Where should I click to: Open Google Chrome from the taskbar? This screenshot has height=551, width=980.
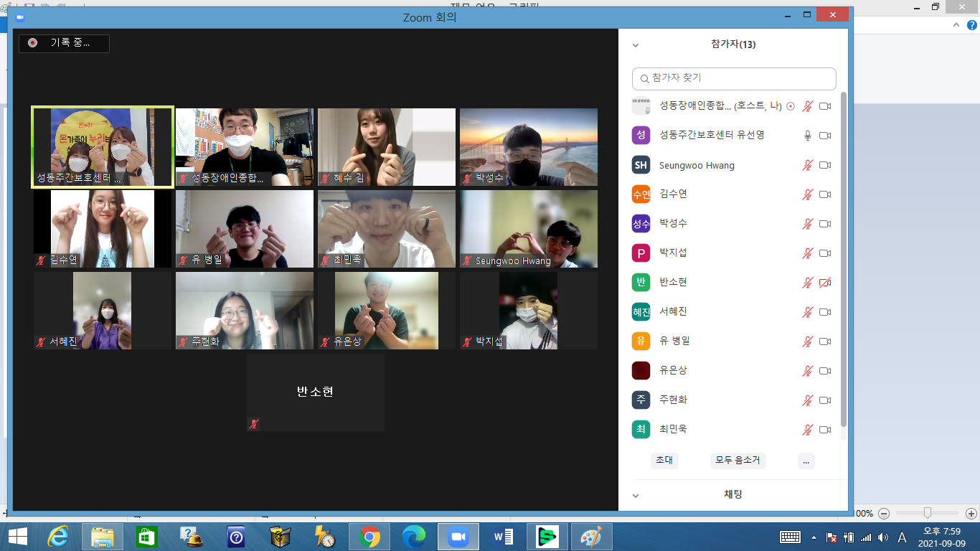point(369,537)
